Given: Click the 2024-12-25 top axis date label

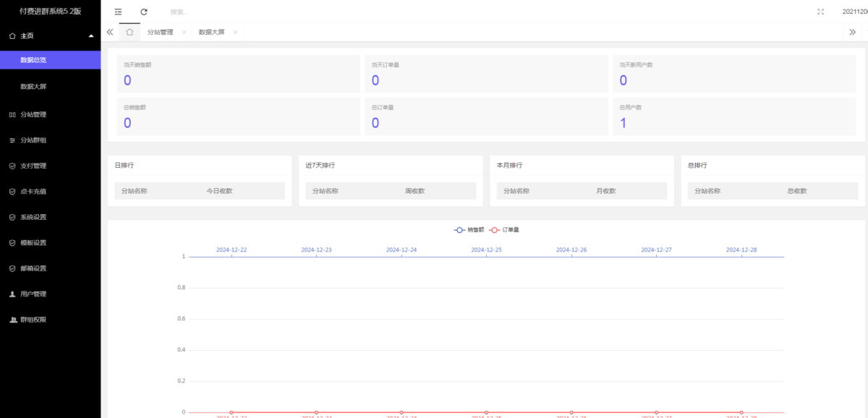Looking at the screenshot, I should click(x=486, y=249).
